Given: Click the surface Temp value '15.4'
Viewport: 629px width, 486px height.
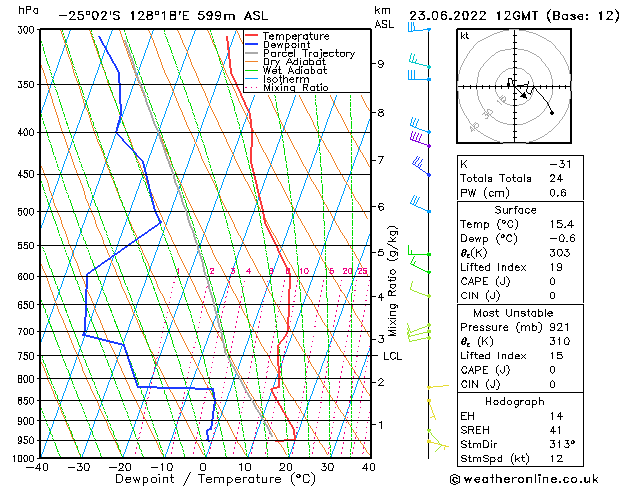Looking at the screenshot, I should click(x=562, y=224).
